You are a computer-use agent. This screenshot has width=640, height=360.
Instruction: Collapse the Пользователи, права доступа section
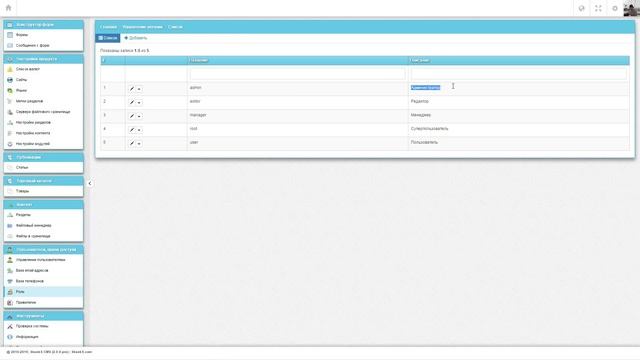click(43, 249)
